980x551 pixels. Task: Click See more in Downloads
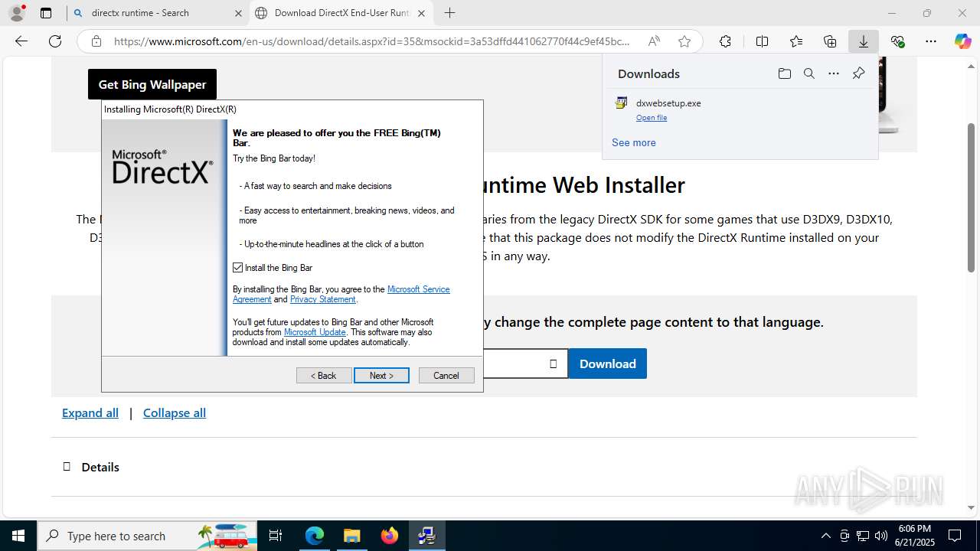(x=634, y=142)
